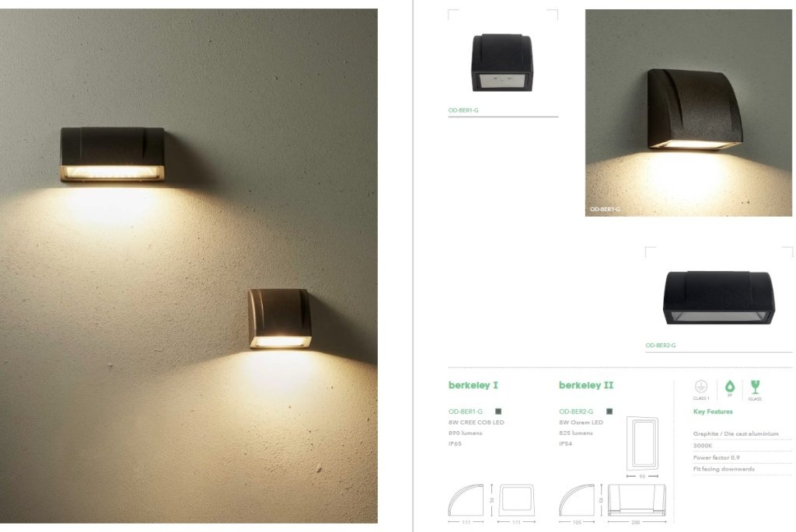Select the berkeley II top-view outline drawing
The width and height of the screenshot is (796, 532).
[x=642, y=443]
